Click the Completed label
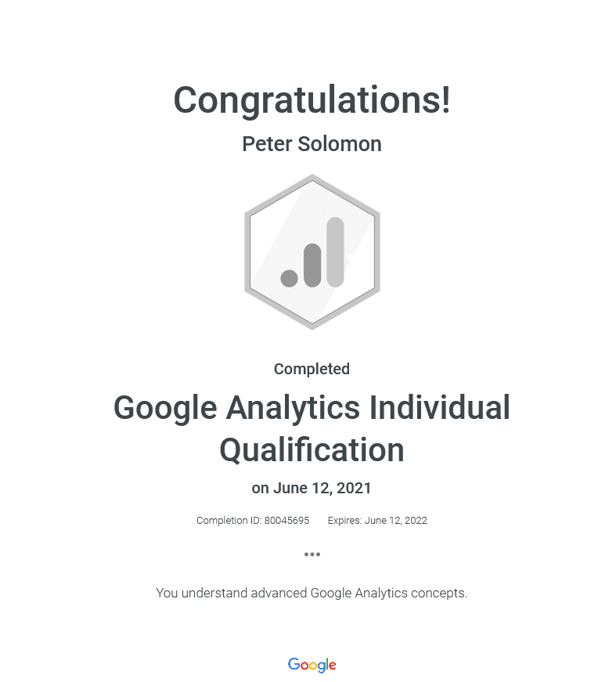Viewport: 616px width, 682px height. pyautogui.click(x=312, y=369)
